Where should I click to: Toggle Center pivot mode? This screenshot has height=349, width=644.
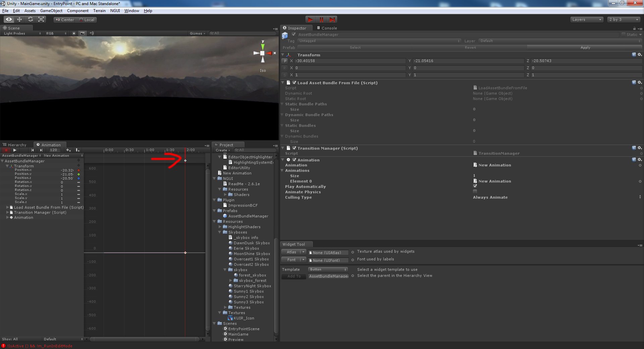pyautogui.click(x=65, y=20)
